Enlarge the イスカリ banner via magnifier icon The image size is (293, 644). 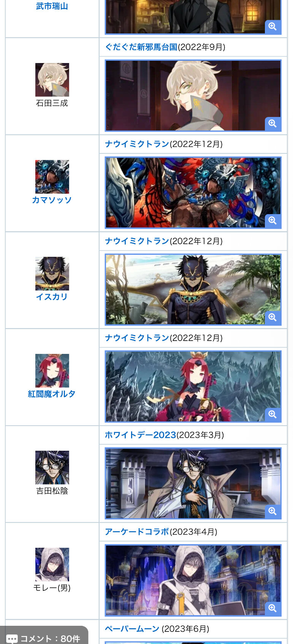272,317
